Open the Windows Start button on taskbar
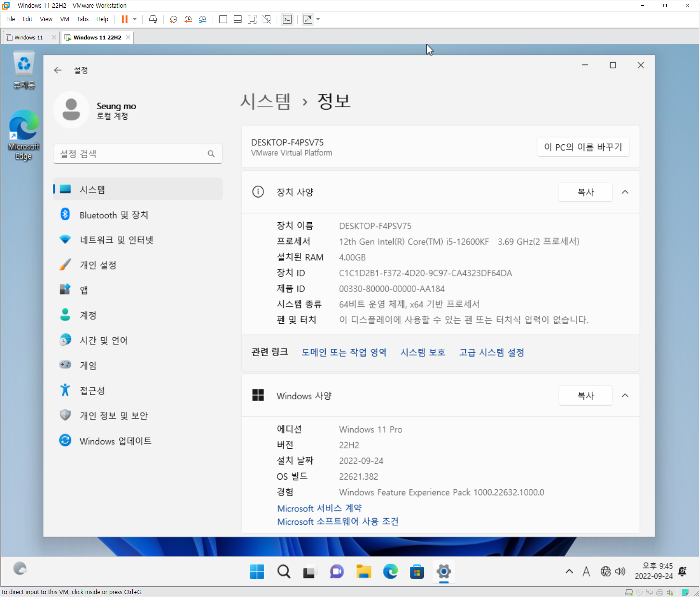 click(x=257, y=572)
